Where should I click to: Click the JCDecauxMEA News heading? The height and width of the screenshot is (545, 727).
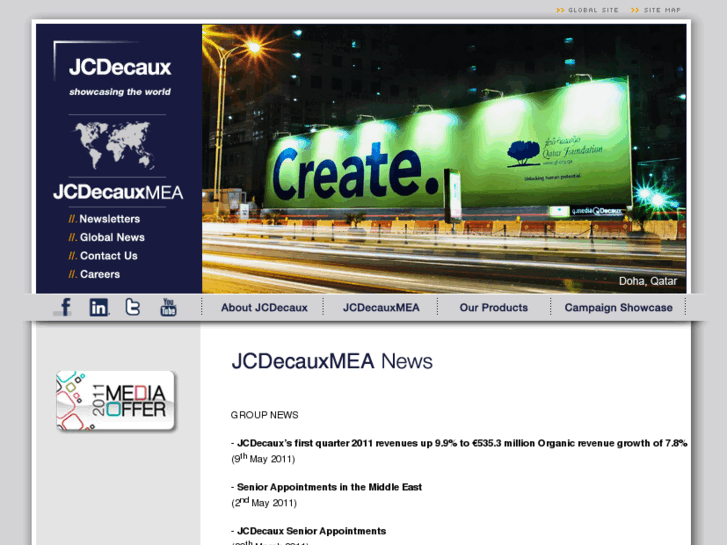pos(332,361)
